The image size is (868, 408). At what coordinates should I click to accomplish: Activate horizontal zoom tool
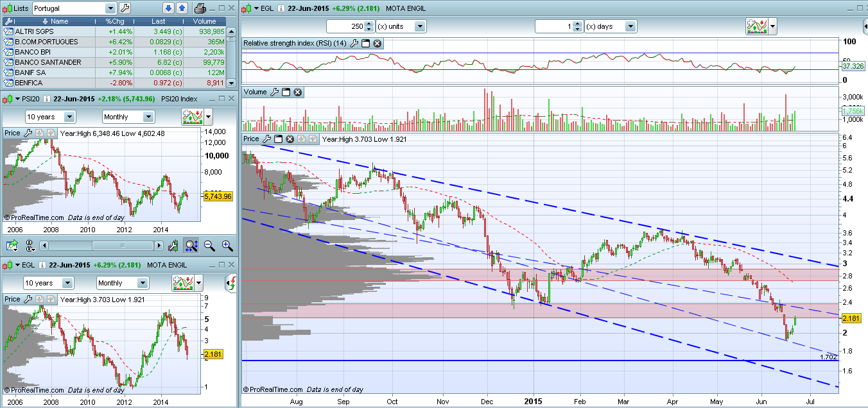[191, 245]
